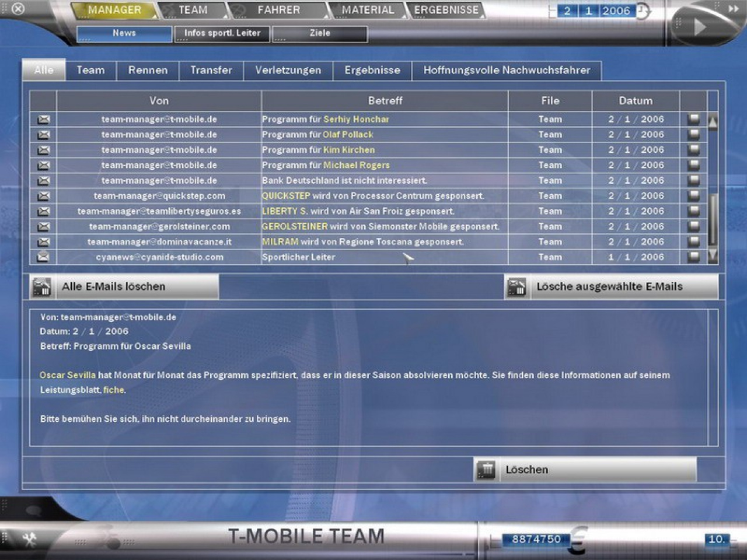Open the FAHRER main menu
This screenshot has width=747, height=560.
[x=278, y=10]
